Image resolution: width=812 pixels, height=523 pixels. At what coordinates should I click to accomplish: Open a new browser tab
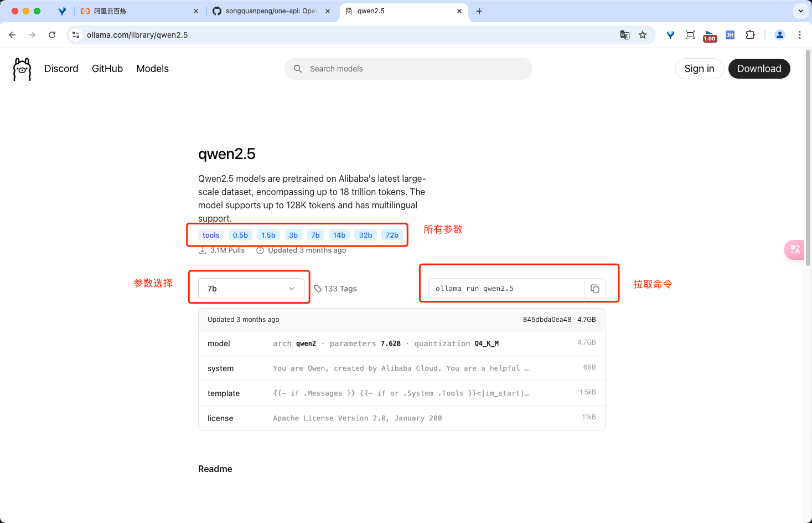(479, 11)
